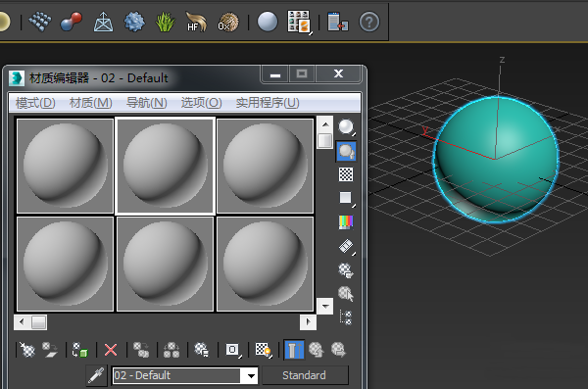Image resolution: width=588 pixels, height=389 pixels.
Task: Select the third sample slot in top row
Action: click(x=266, y=166)
